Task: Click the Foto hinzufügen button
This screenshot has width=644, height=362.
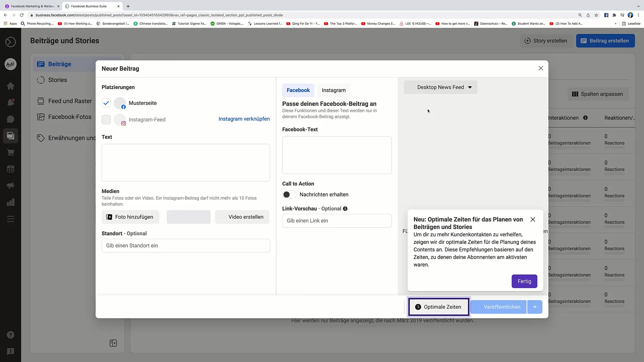Action: [129, 217]
